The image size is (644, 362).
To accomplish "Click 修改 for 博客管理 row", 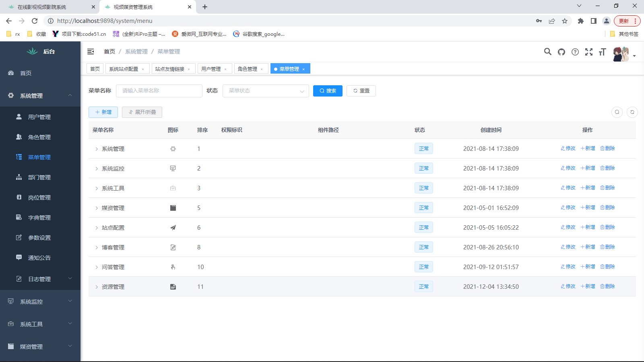I will 568,247.
